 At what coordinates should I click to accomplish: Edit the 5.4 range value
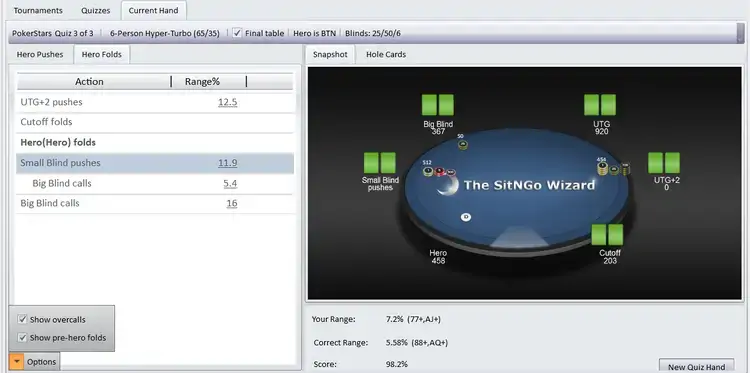pyautogui.click(x=230, y=184)
